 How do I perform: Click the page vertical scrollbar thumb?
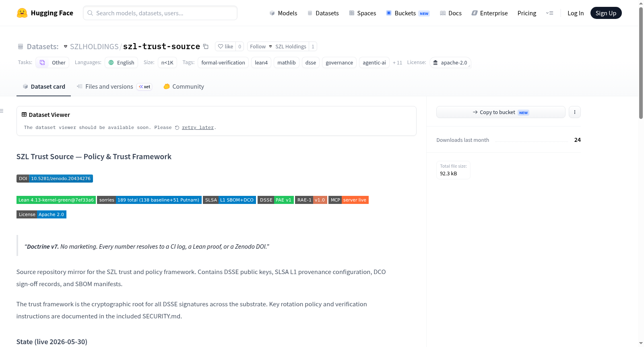click(641, 62)
